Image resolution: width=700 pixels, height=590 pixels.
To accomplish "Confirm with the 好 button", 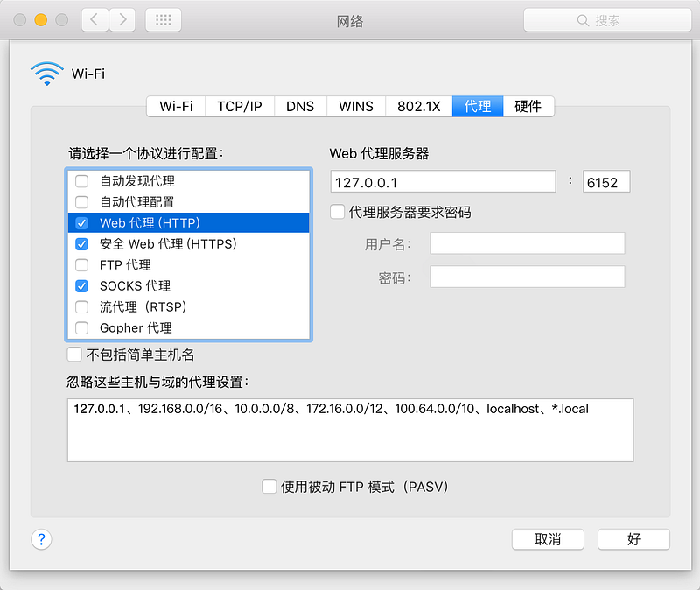I will 633,539.
